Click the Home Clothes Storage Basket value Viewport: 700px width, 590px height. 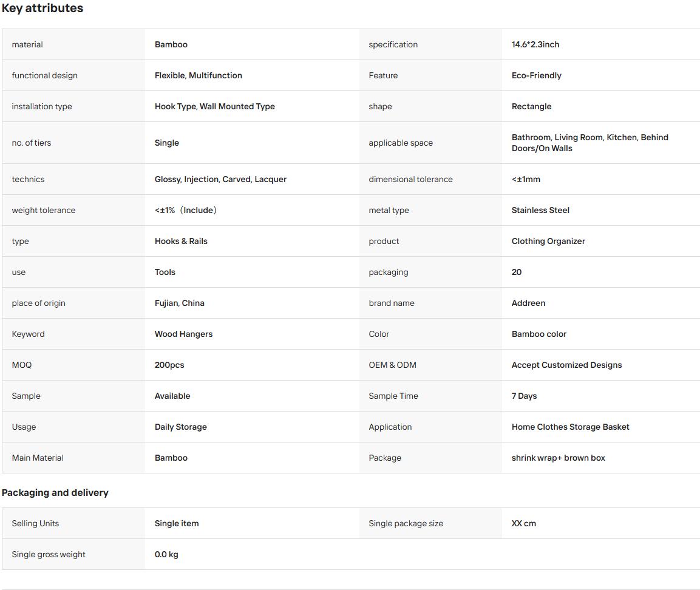pyautogui.click(x=570, y=427)
